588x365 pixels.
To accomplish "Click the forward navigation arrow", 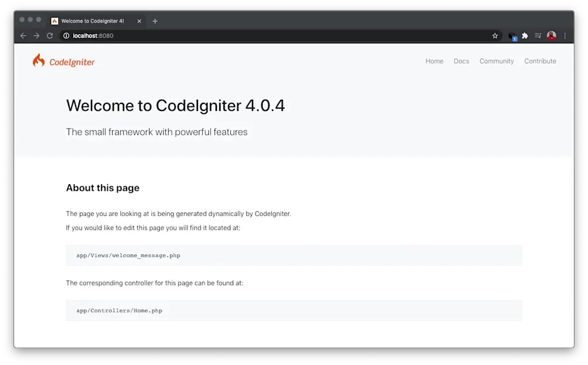I will (x=36, y=35).
